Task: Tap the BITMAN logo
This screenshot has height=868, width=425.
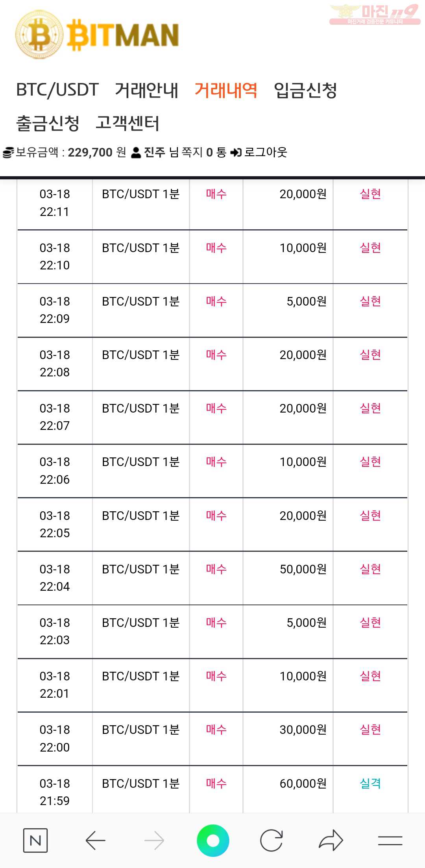Action: [x=97, y=35]
